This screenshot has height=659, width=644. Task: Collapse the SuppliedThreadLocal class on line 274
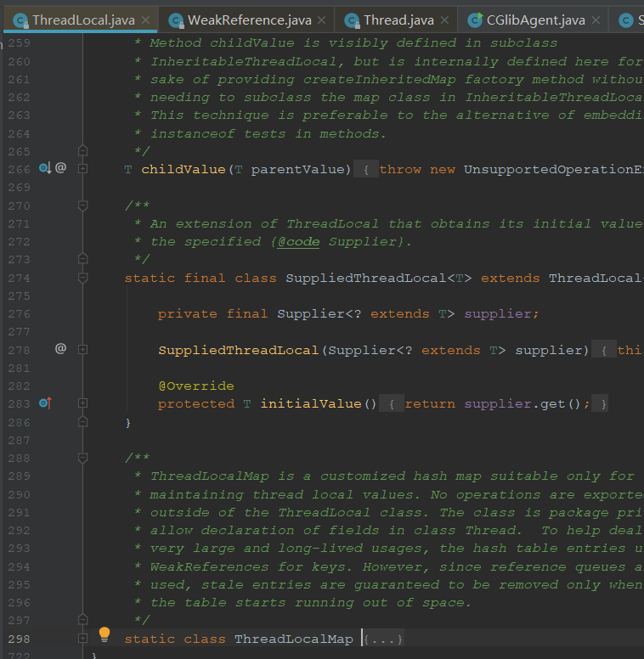click(x=82, y=278)
